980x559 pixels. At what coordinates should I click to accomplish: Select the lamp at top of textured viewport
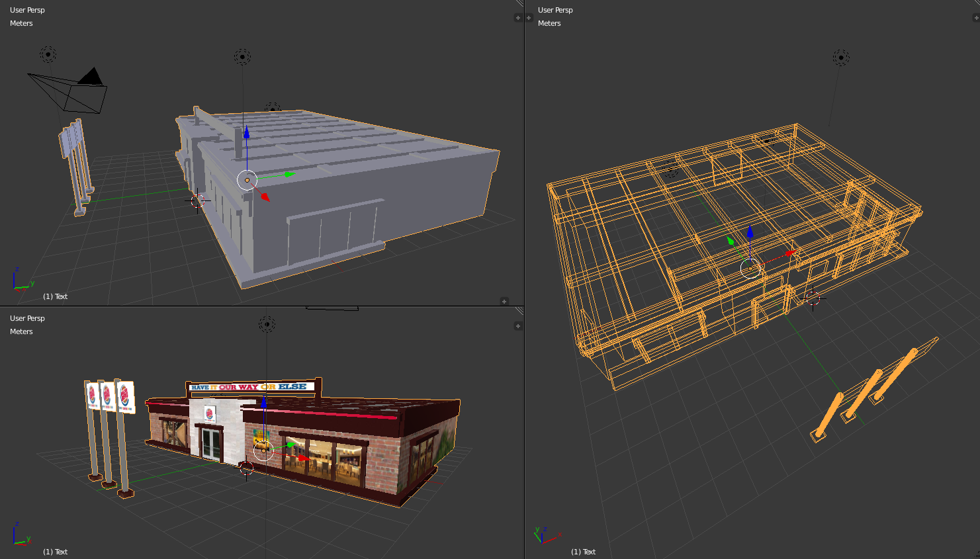[267, 323]
